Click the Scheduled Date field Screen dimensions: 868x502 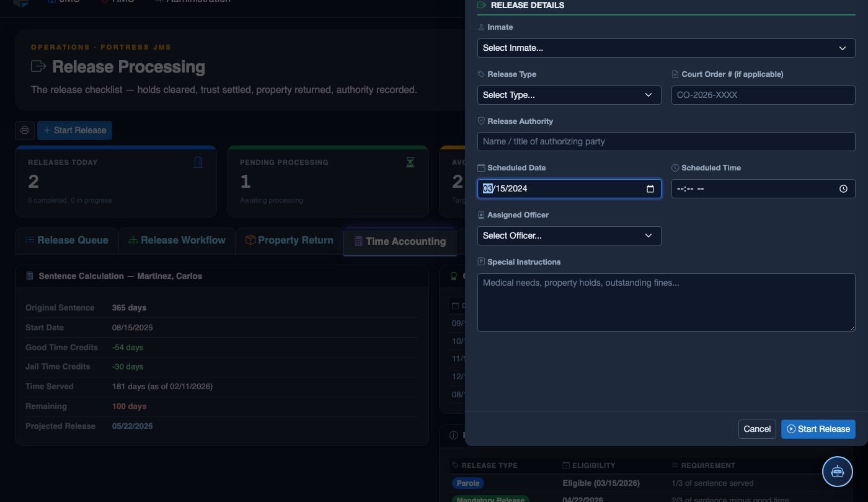pos(569,188)
